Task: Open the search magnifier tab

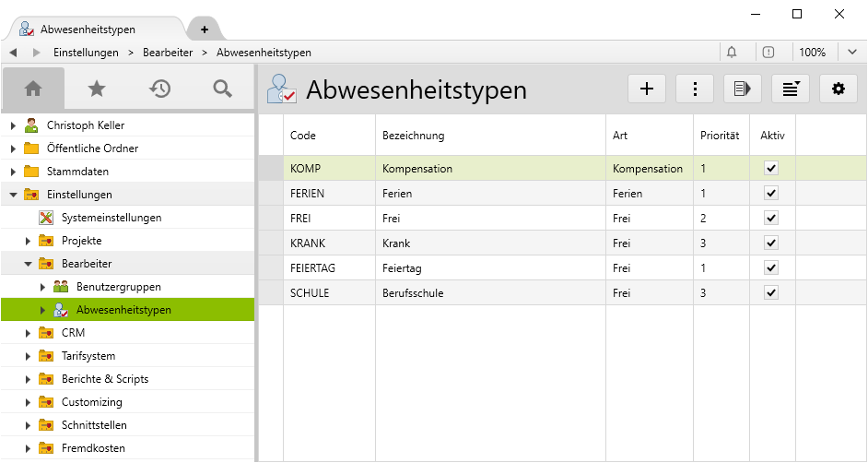Action: click(x=222, y=89)
